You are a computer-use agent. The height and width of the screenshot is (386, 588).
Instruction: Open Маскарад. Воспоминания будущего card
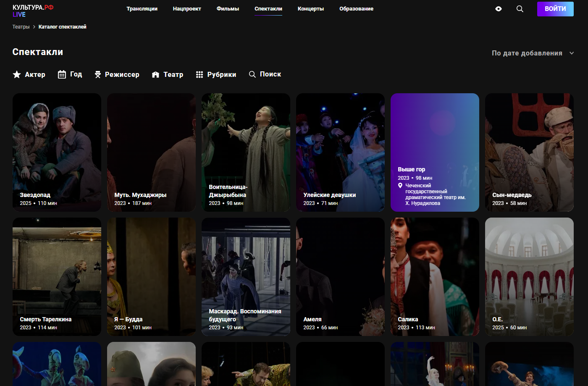click(246, 277)
